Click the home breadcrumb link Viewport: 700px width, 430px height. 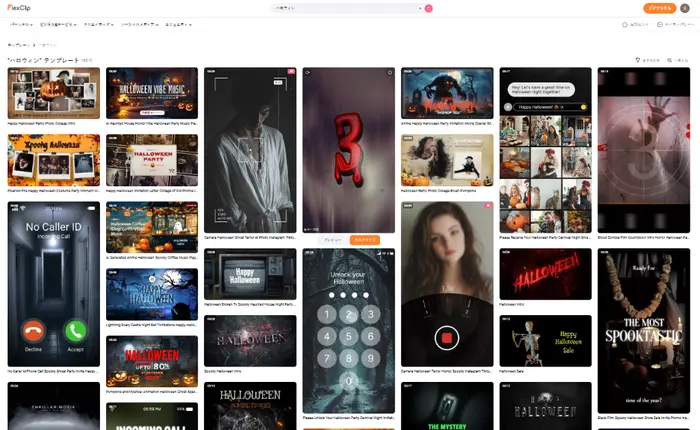coord(18,45)
